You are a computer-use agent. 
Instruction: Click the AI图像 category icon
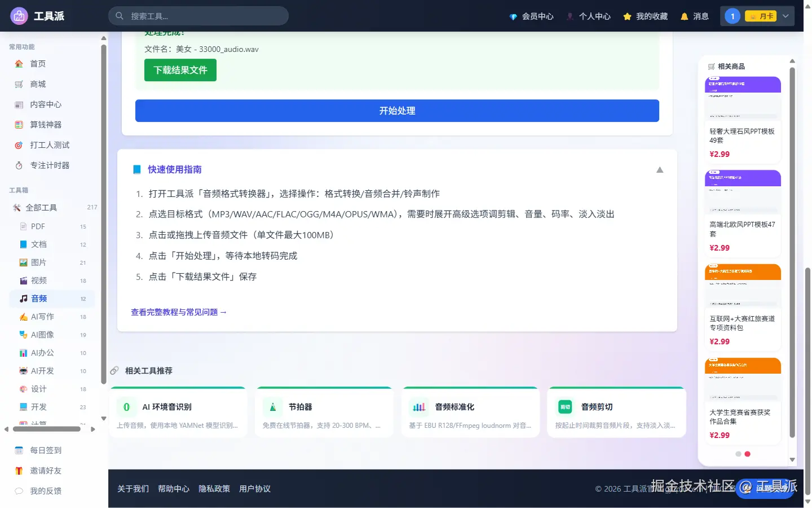pyautogui.click(x=23, y=335)
